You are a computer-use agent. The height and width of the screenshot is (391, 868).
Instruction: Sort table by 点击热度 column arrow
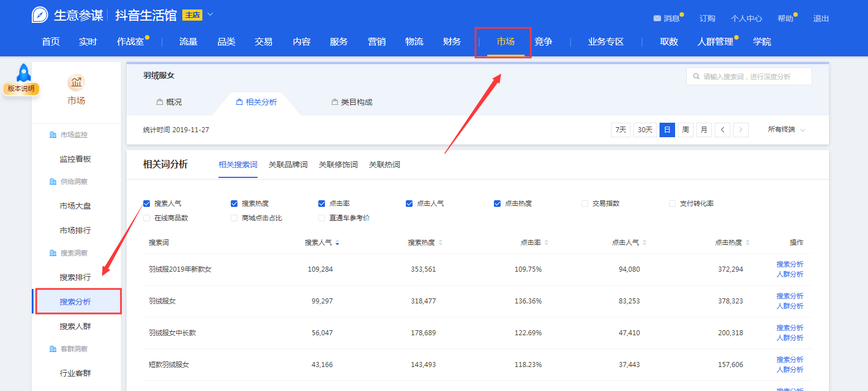point(748,243)
